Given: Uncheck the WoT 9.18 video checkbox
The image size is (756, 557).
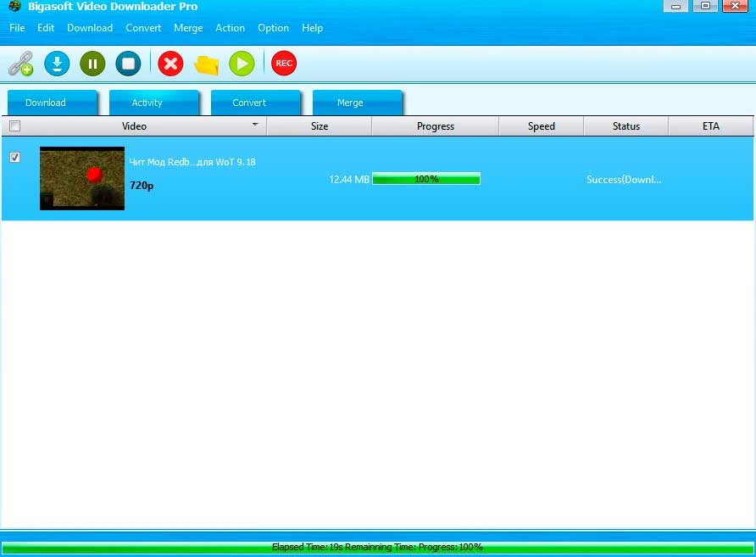Looking at the screenshot, I should tap(15, 157).
